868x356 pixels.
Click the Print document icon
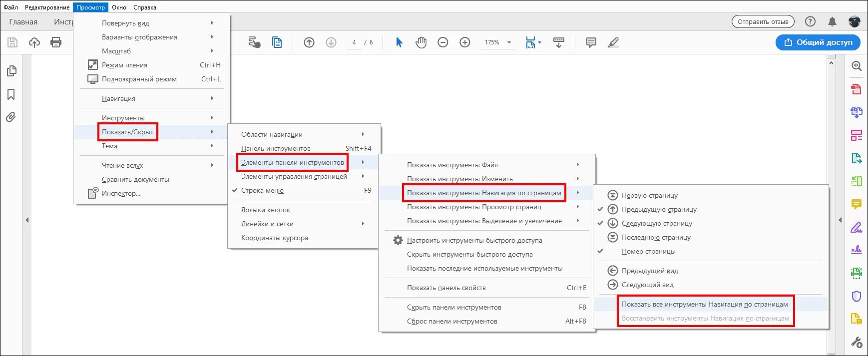click(x=56, y=42)
